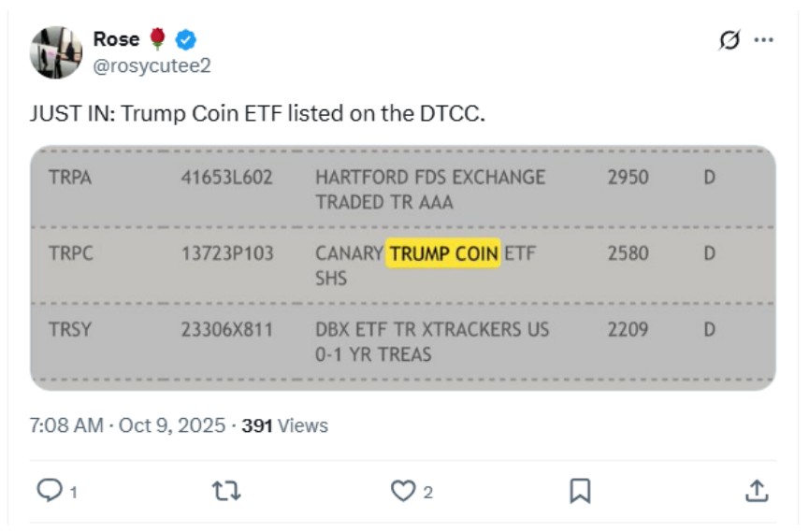Click the CUSIP 41653L602 entry
Viewport: 809px width, 532px height.
pos(226,177)
